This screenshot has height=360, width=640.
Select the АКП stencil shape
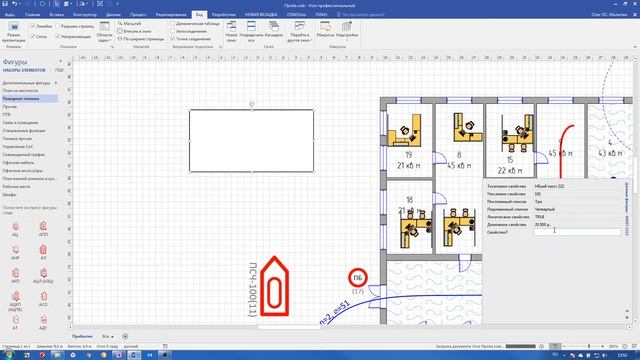[x=15, y=276]
